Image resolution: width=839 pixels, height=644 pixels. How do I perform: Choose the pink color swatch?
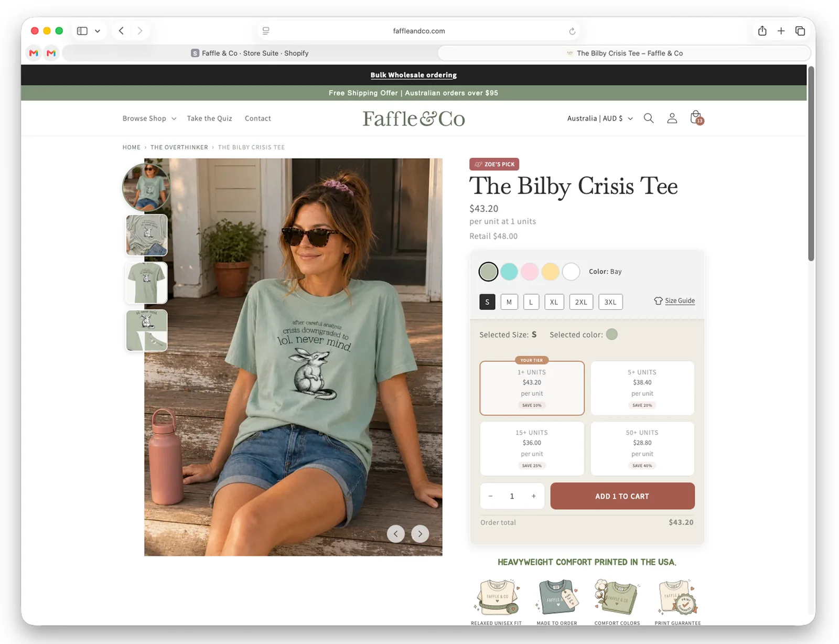pos(530,272)
